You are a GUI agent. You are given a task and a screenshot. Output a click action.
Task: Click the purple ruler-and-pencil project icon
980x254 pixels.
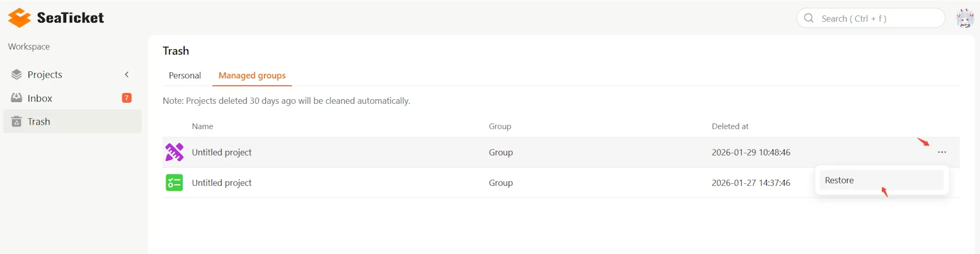point(174,153)
